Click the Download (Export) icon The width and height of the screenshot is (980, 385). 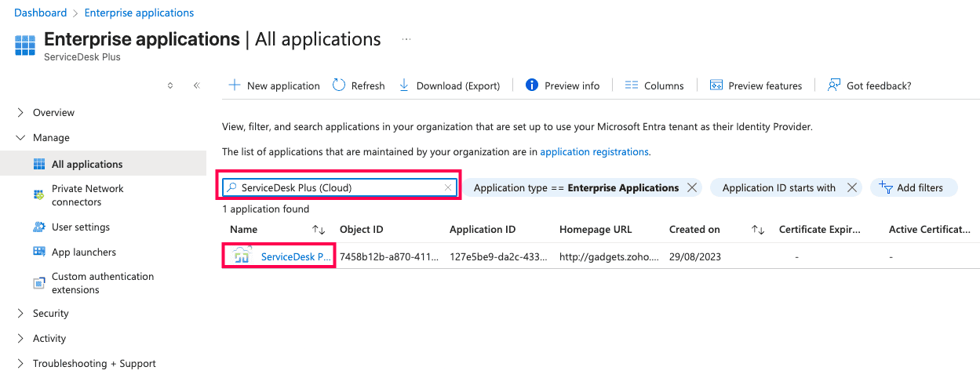click(x=404, y=85)
